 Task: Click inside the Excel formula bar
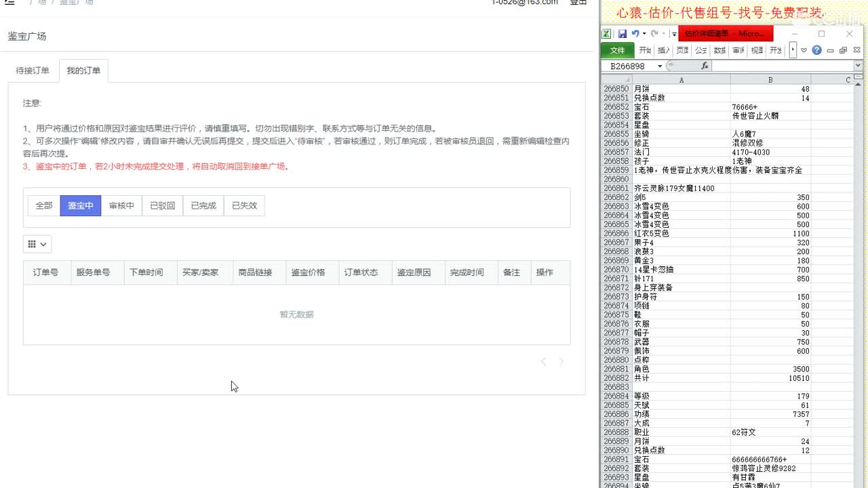click(782, 66)
